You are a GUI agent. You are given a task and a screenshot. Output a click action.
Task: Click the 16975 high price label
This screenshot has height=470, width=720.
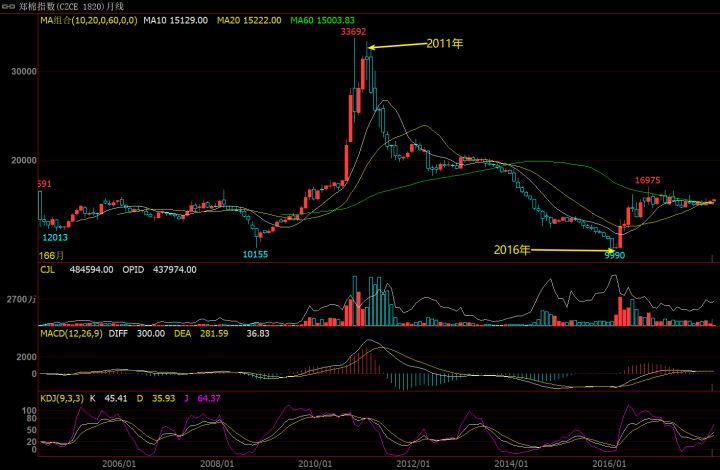click(x=648, y=181)
